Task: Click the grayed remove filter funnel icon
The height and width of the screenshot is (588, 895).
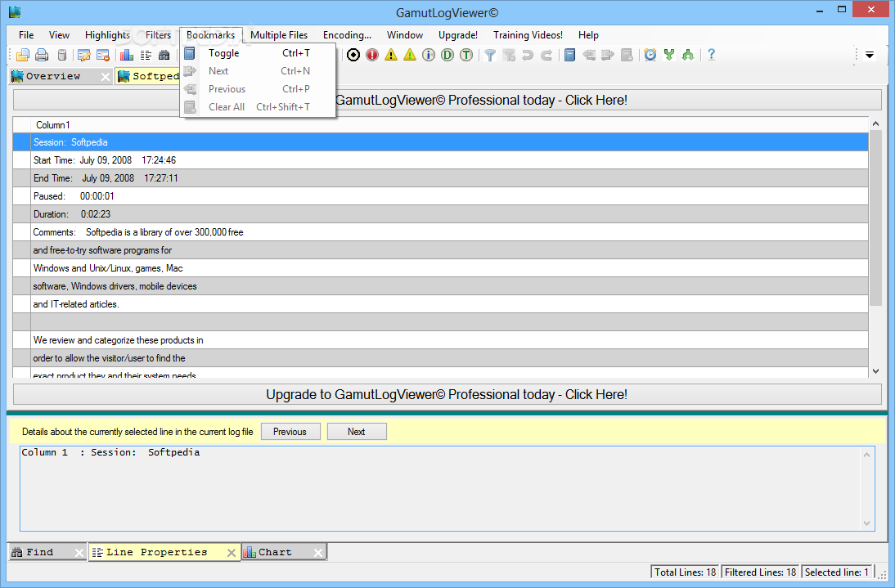Action: 509,55
